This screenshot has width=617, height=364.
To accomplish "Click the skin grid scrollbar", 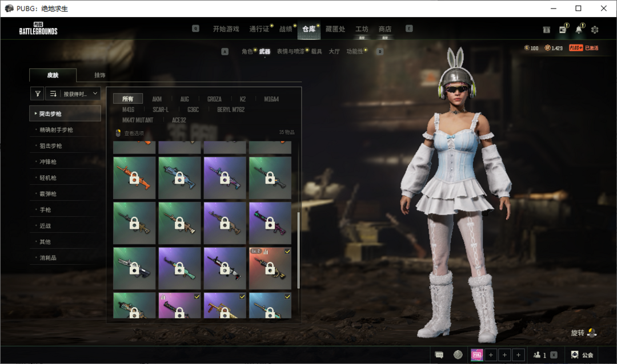I will click(299, 250).
